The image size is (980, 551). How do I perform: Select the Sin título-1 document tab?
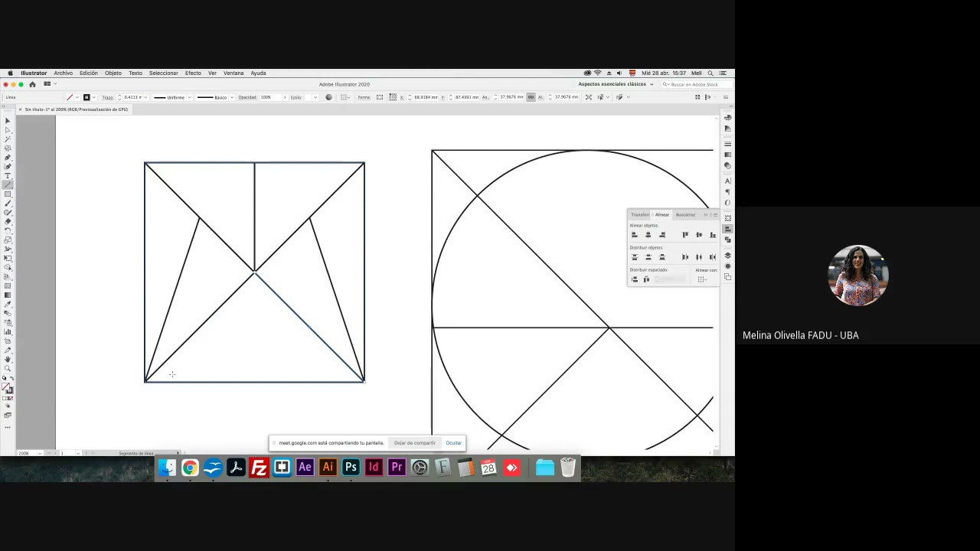pos(76,109)
